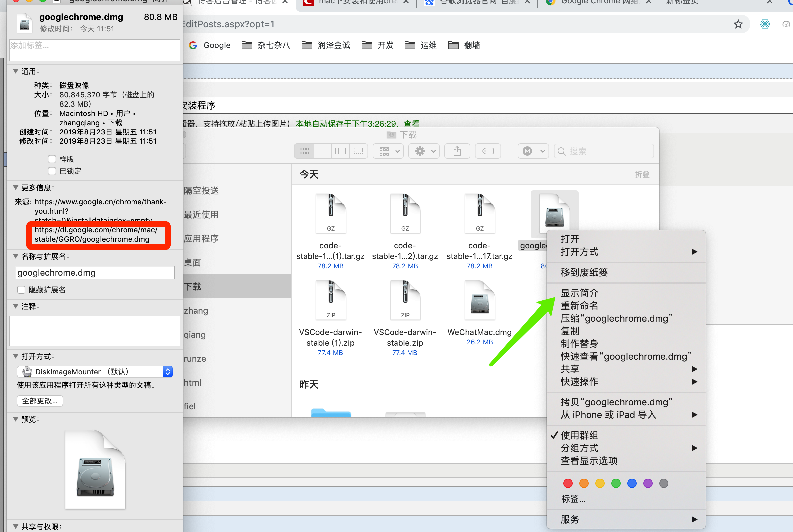Select the VSCode-darwin-stable.zip icon

tap(405, 300)
